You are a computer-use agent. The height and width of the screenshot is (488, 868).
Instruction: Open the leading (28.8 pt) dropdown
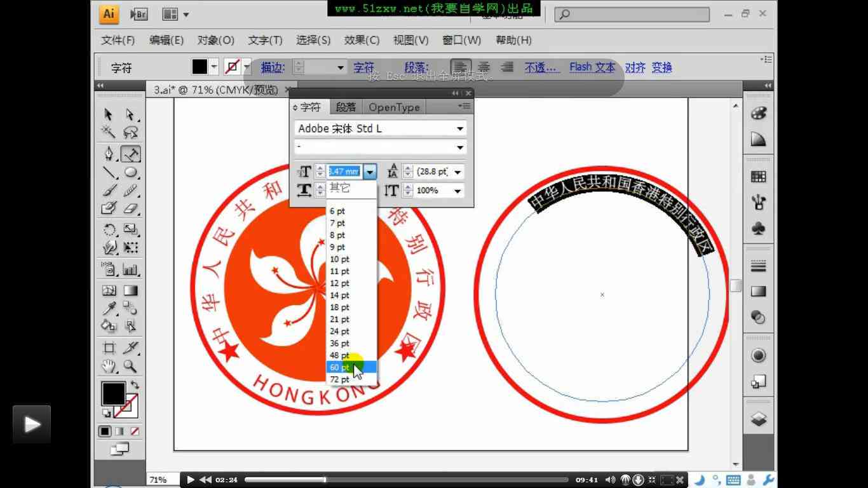click(x=458, y=172)
